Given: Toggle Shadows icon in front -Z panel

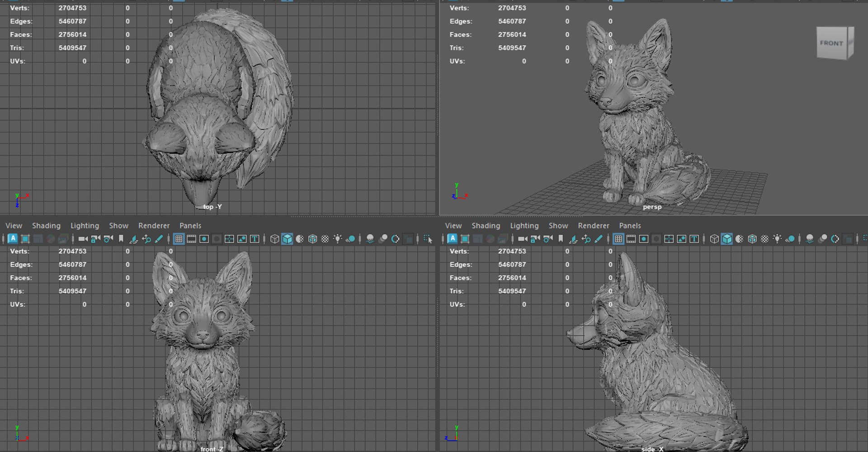Looking at the screenshot, I should (x=350, y=239).
